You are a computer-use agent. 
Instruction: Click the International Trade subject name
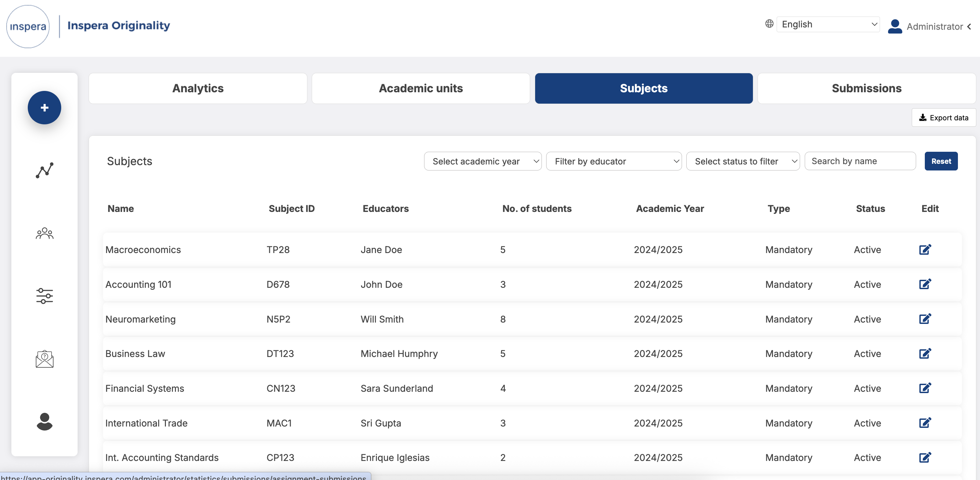click(146, 423)
